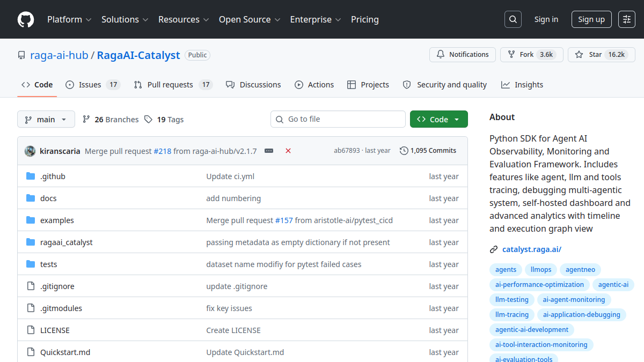Click the docs folder icon
Screen dimensions: 644x362
31,198
